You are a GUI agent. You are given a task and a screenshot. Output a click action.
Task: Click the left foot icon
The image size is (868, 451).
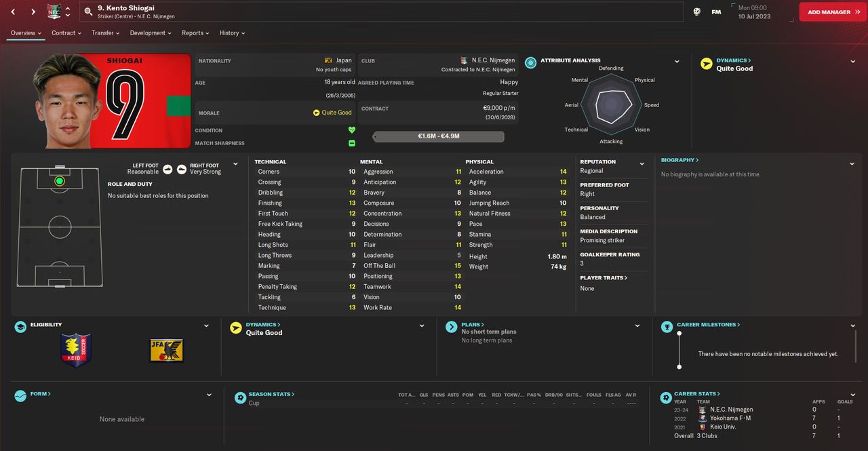pos(167,169)
